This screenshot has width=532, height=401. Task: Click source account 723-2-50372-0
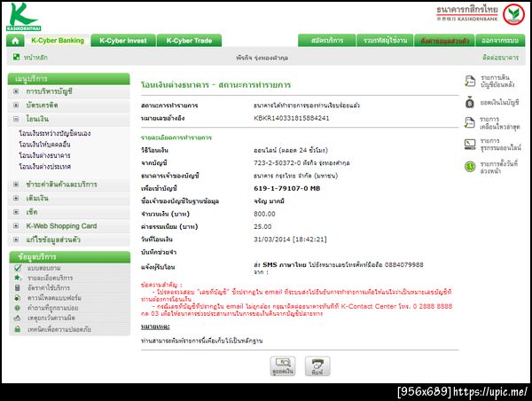tap(278, 162)
